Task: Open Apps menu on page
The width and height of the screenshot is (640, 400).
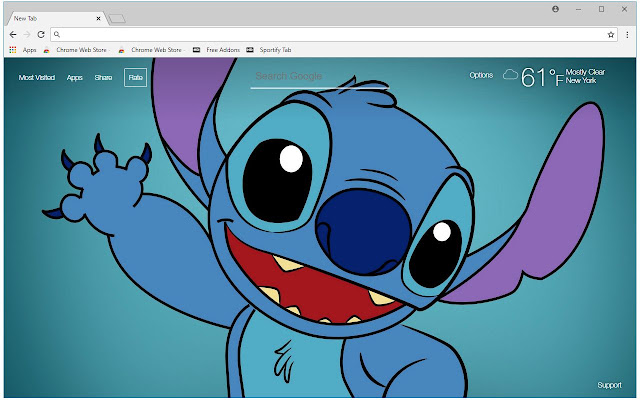Action: click(75, 78)
